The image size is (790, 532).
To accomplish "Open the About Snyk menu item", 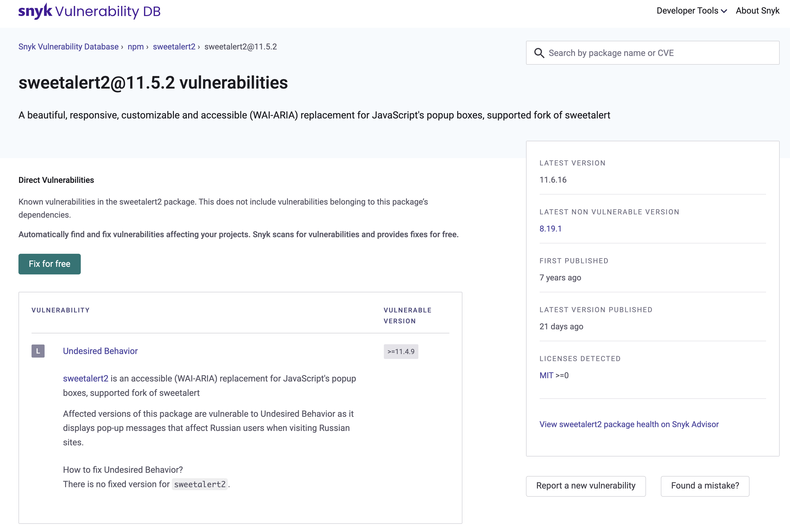I will [757, 11].
